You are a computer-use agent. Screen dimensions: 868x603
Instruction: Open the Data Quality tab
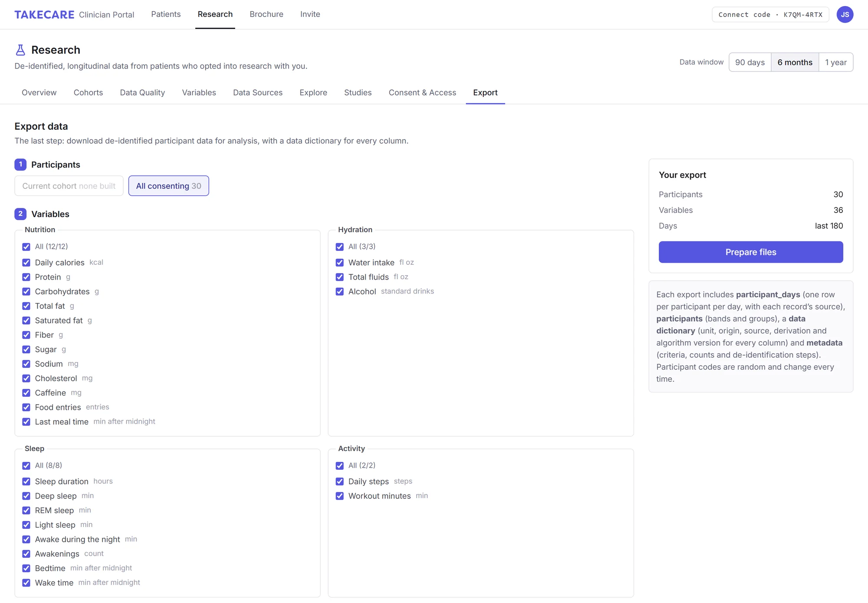point(142,92)
